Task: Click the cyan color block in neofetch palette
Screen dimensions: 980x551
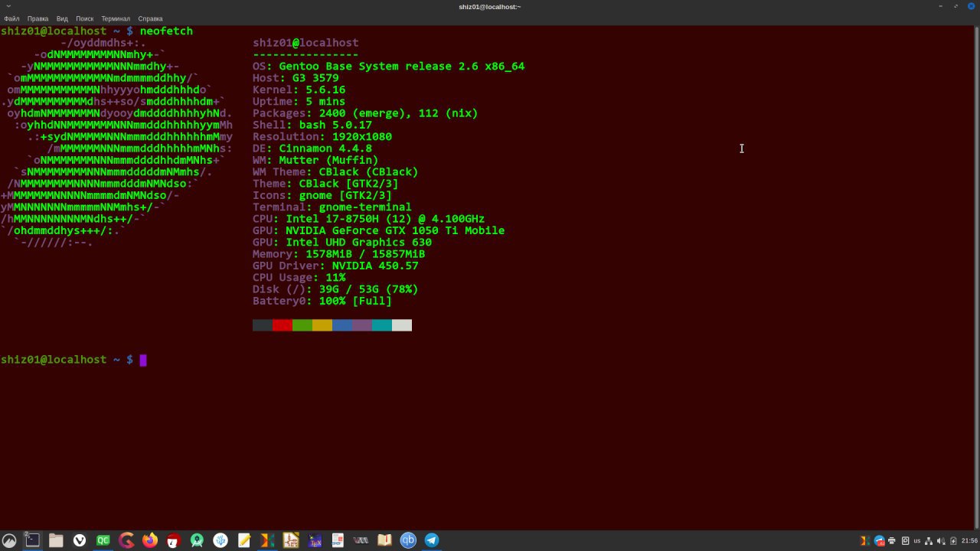Action: tap(382, 325)
